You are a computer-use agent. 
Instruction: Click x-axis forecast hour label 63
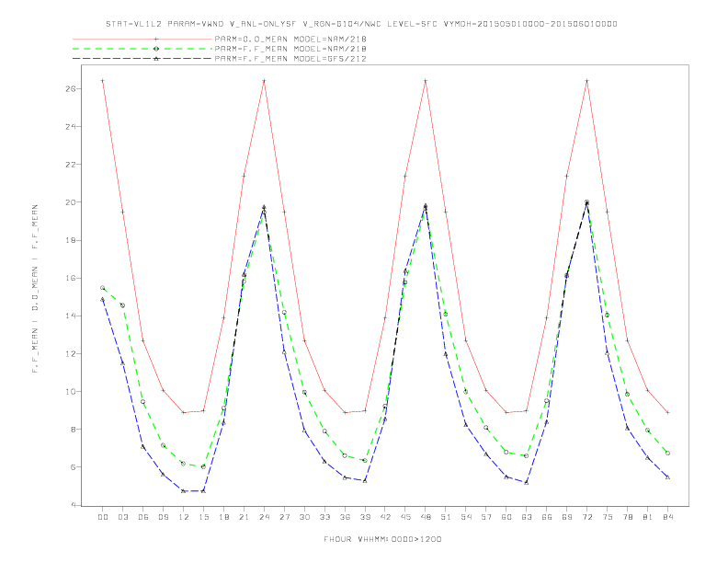[x=527, y=517]
